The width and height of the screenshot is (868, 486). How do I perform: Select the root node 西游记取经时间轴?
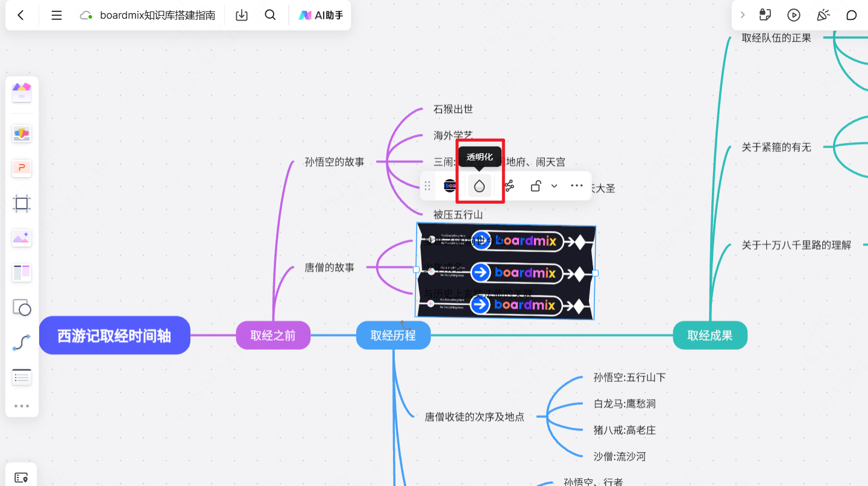click(115, 335)
